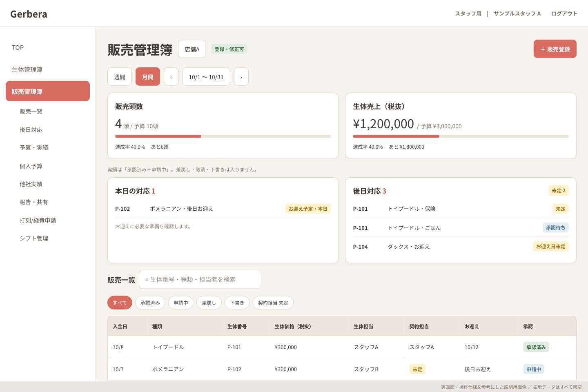588x392 pixels.
Task: Filter sales list by 契約担当 未定
Action: [x=273, y=303]
